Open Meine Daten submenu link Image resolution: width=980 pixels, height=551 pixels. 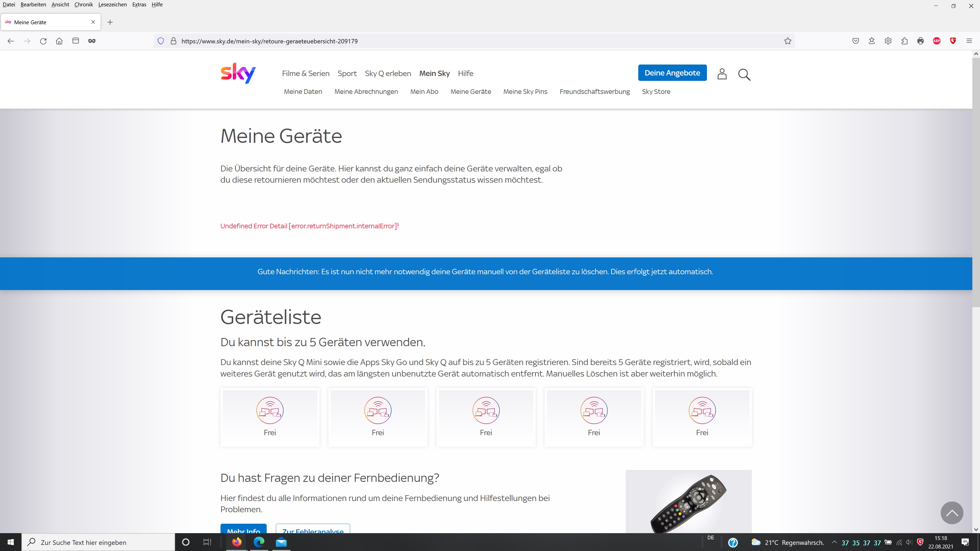(303, 92)
